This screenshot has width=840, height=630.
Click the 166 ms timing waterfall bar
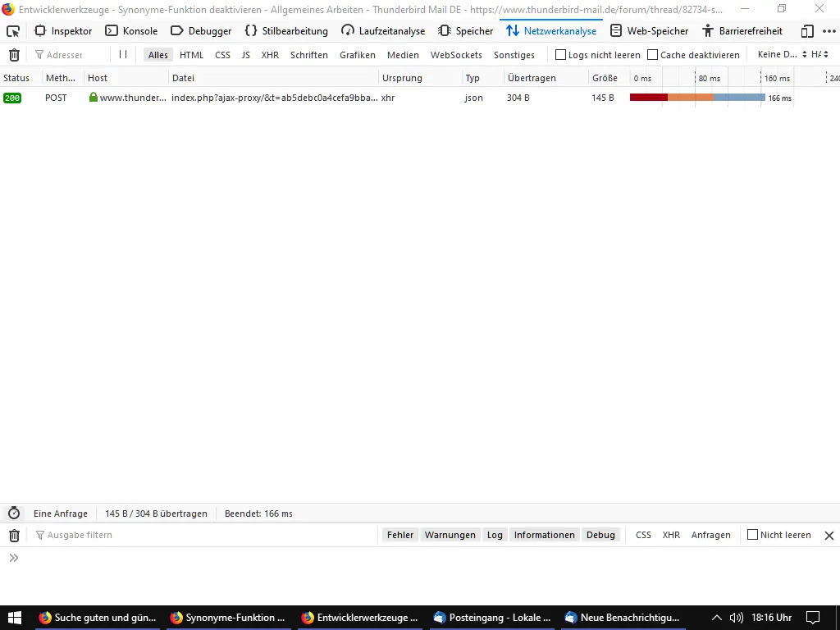point(697,98)
